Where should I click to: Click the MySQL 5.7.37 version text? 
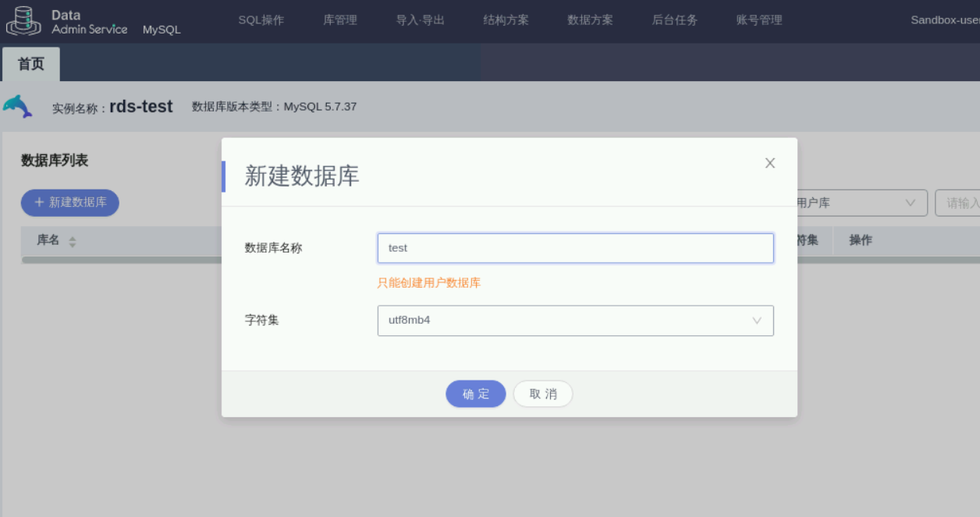click(x=320, y=107)
